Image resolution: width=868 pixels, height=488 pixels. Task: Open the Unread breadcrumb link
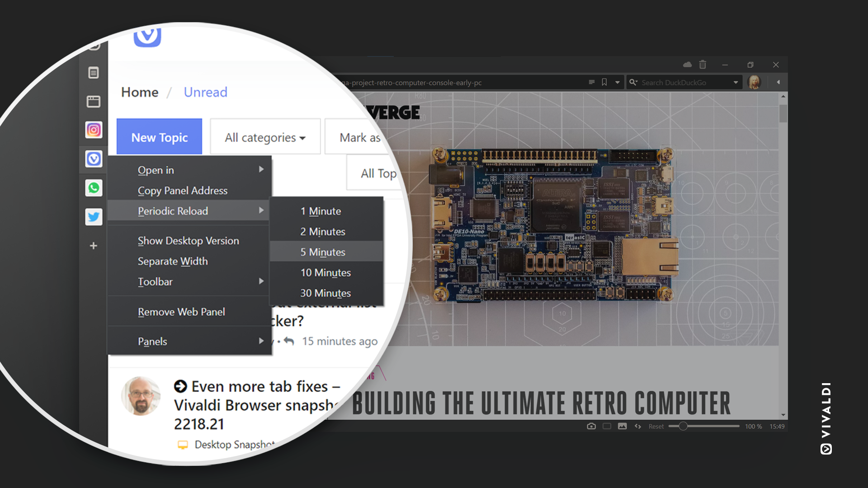205,92
